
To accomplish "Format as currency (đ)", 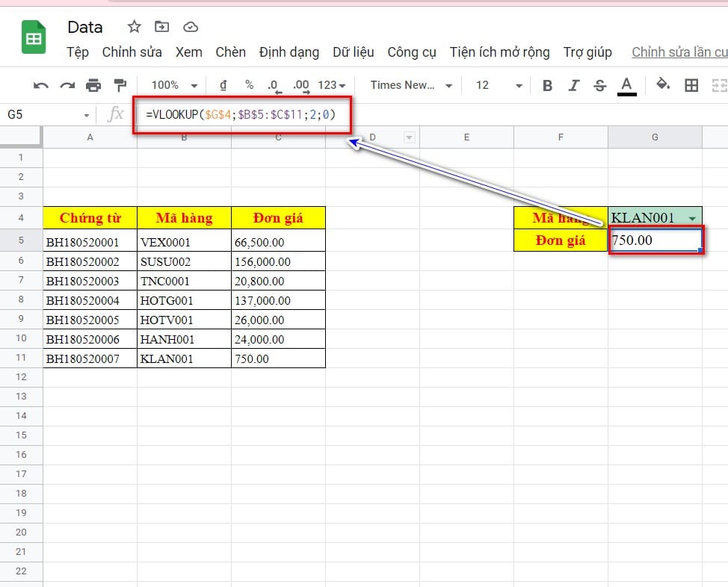I will [223, 85].
